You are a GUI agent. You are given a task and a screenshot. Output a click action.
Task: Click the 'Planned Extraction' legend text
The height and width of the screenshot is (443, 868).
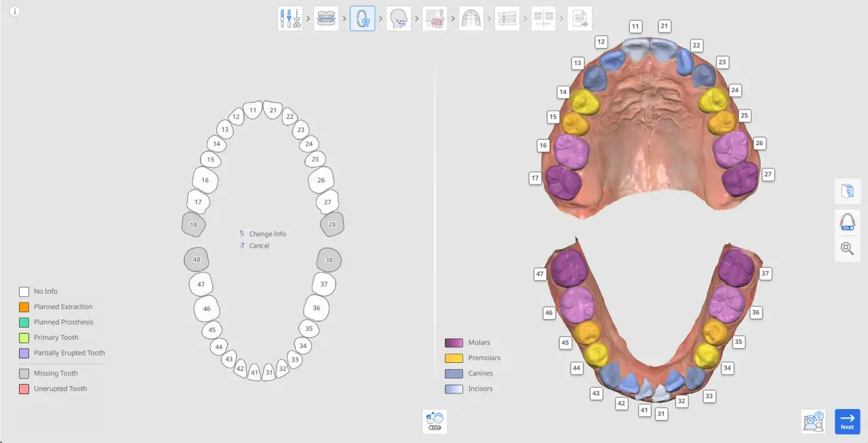(63, 307)
